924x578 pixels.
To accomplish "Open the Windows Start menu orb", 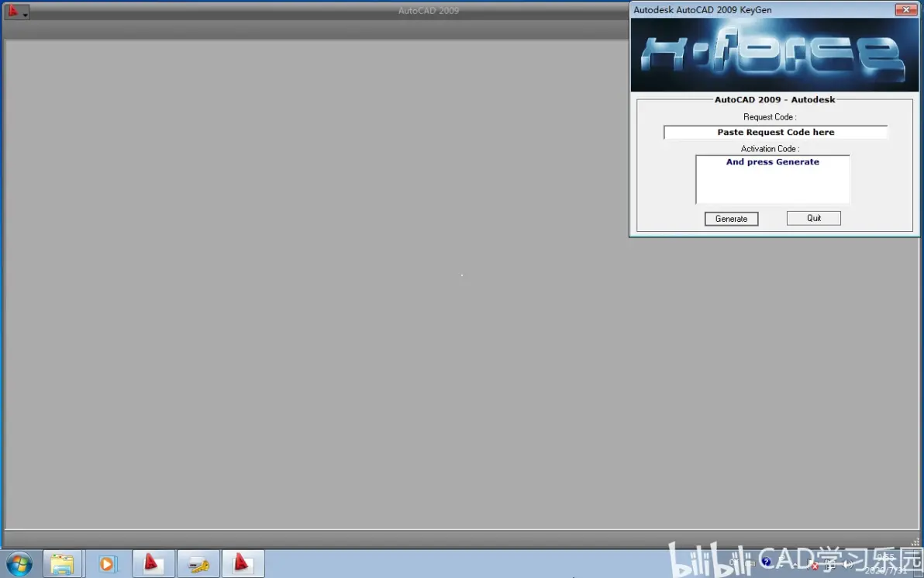I will (x=19, y=564).
